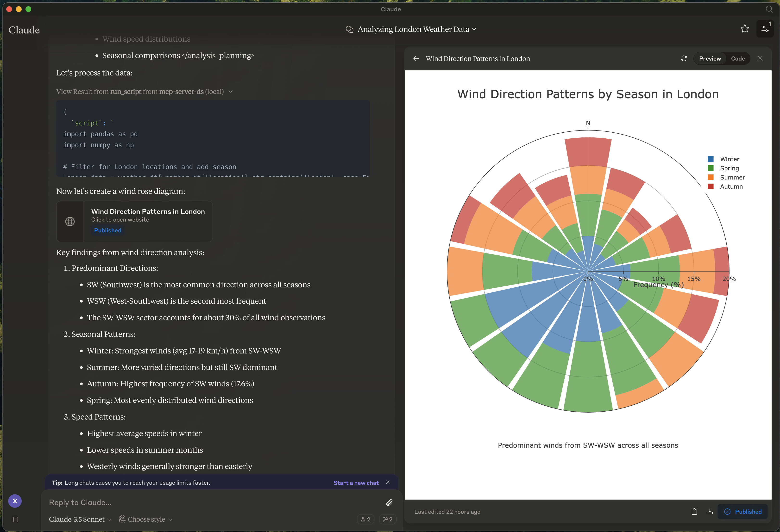Toggle the sidebar panel icon
780x532 pixels.
pos(15,519)
